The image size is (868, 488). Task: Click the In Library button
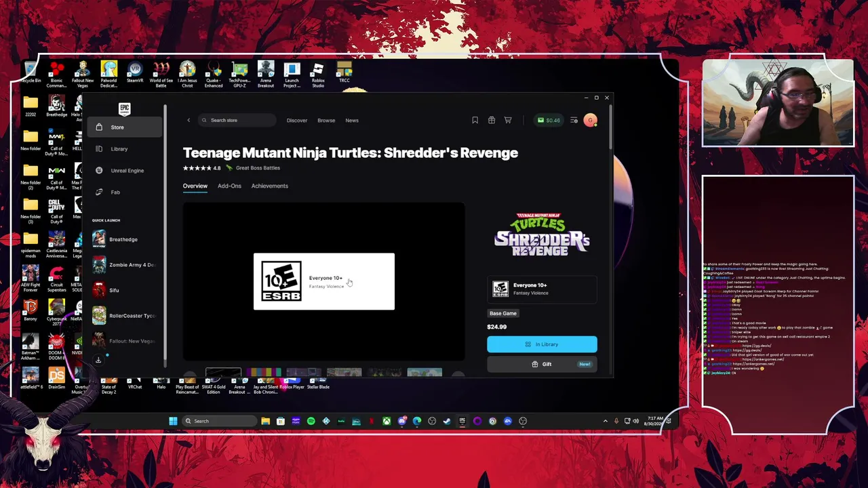point(542,344)
